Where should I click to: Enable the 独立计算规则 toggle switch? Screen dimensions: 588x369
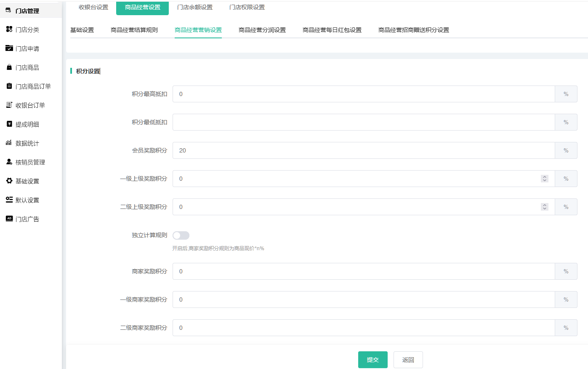coord(181,235)
